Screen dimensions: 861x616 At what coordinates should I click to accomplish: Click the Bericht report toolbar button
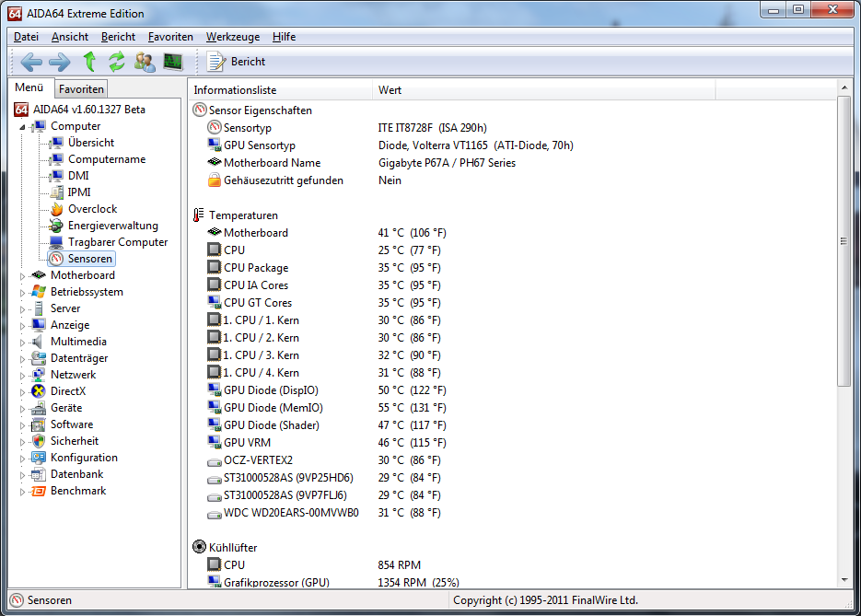point(236,62)
